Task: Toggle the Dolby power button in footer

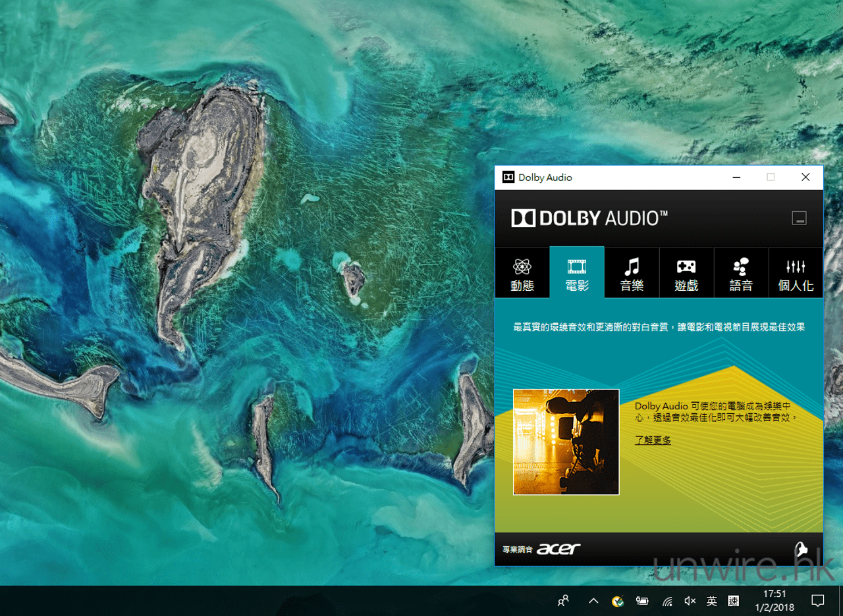Action: pyautogui.click(x=801, y=549)
